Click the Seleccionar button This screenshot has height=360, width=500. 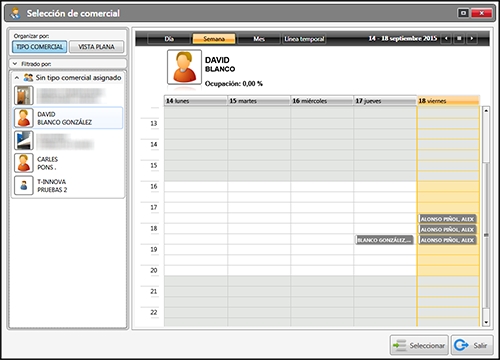click(x=419, y=345)
